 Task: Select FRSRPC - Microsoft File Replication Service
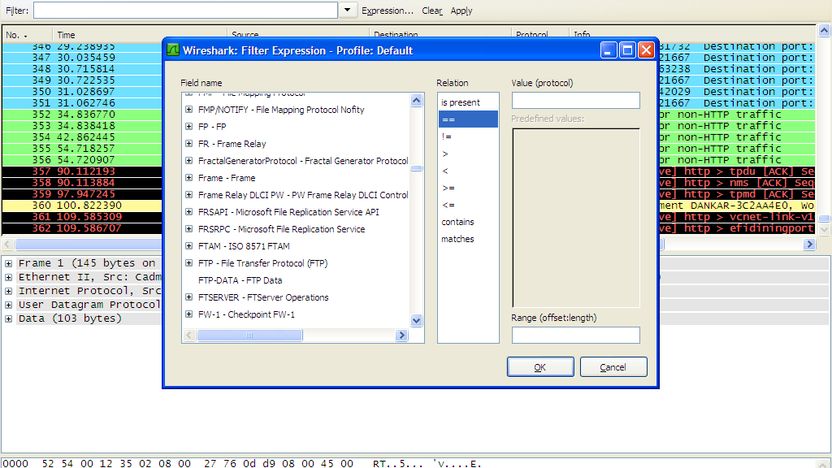click(281, 229)
